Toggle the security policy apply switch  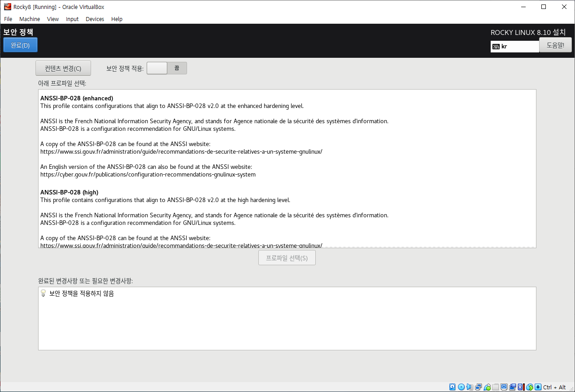167,68
